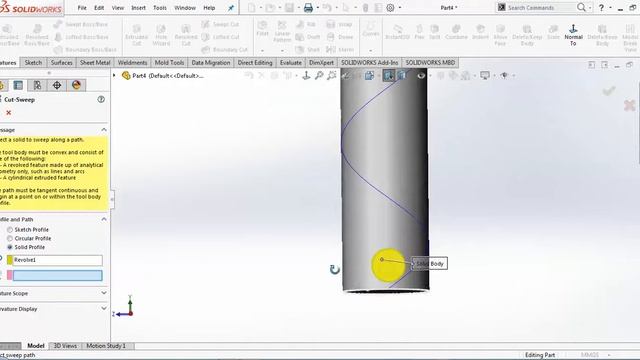Toggle Hide/Show Items eye icon
This screenshot has height=360, width=640.
point(421,75)
